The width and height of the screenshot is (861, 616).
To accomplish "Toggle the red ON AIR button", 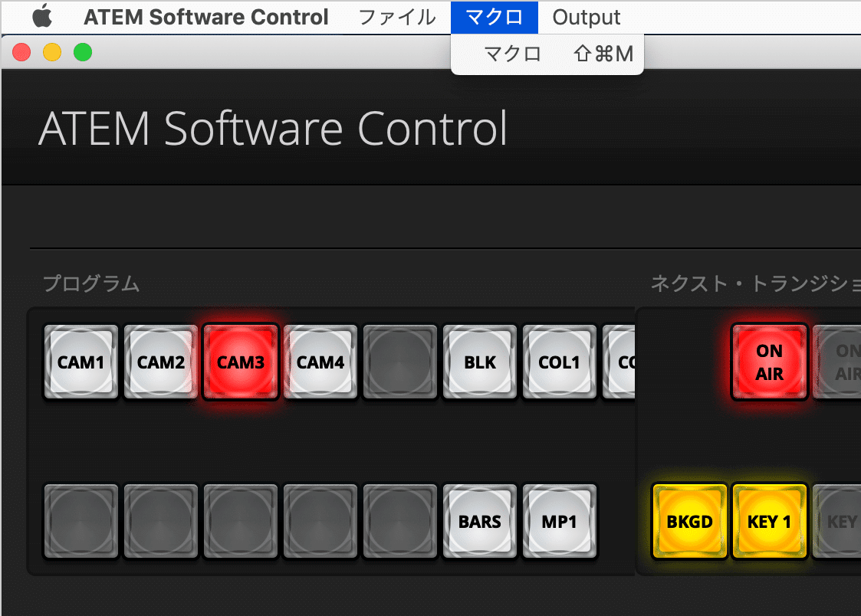I will point(769,362).
